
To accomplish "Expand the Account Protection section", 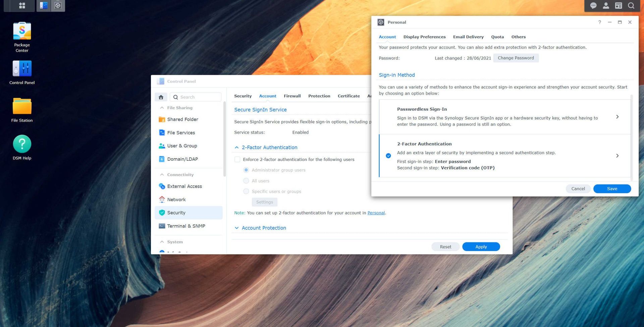I will coord(237,228).
